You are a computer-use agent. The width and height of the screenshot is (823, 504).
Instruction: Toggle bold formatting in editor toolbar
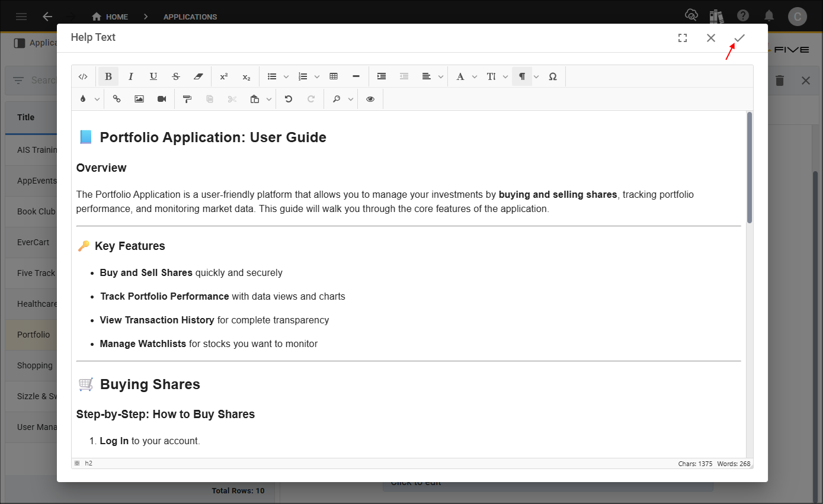click(x=108, y=76)
